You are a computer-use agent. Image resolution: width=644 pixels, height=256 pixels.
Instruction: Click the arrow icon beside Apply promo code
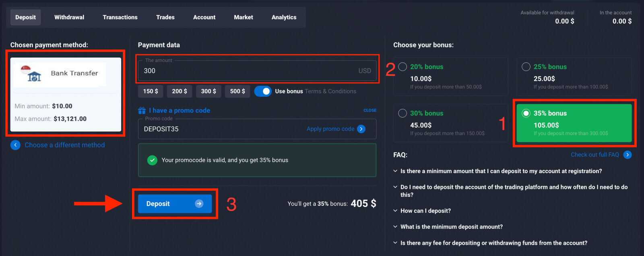[x=361, y=129]
